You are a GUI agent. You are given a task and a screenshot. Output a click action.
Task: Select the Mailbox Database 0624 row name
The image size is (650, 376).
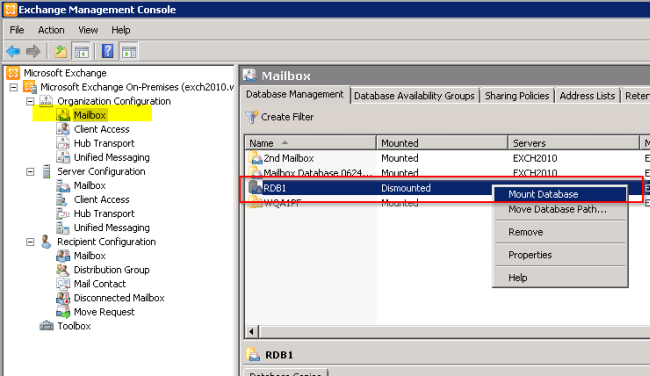point(318,173)
